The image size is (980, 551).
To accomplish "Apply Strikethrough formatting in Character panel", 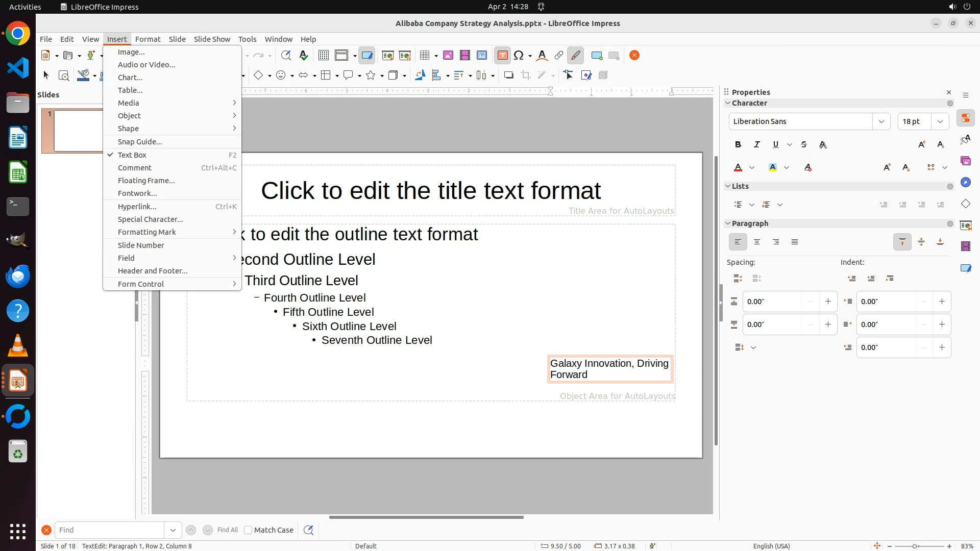I will 804,145.
